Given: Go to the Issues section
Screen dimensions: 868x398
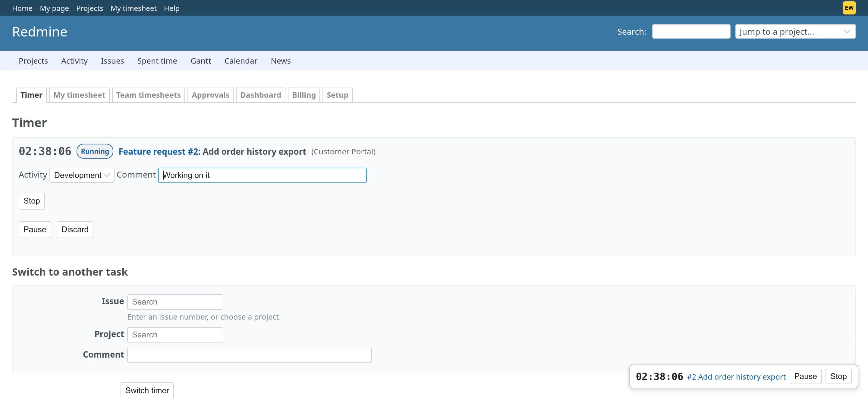Looking at the screenshot, I should click(112, 61).
